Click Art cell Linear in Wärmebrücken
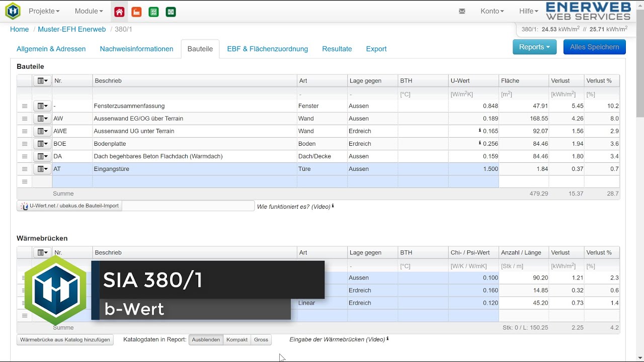Viewport: 644px width, 362px height. click(x=322, y=303)
